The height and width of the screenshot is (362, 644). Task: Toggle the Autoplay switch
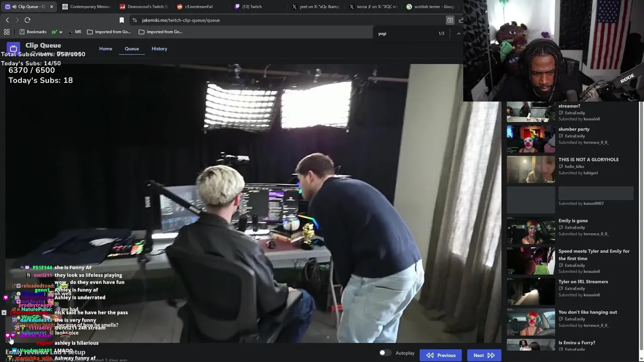384,353
